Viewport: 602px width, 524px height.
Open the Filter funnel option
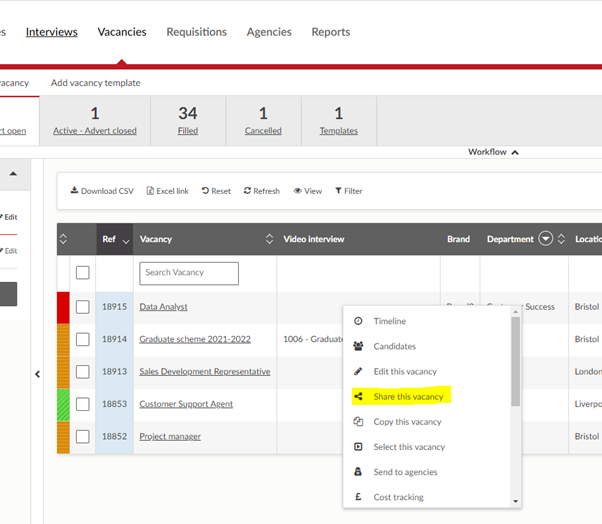pyautogui.click(x=338, y=191)
